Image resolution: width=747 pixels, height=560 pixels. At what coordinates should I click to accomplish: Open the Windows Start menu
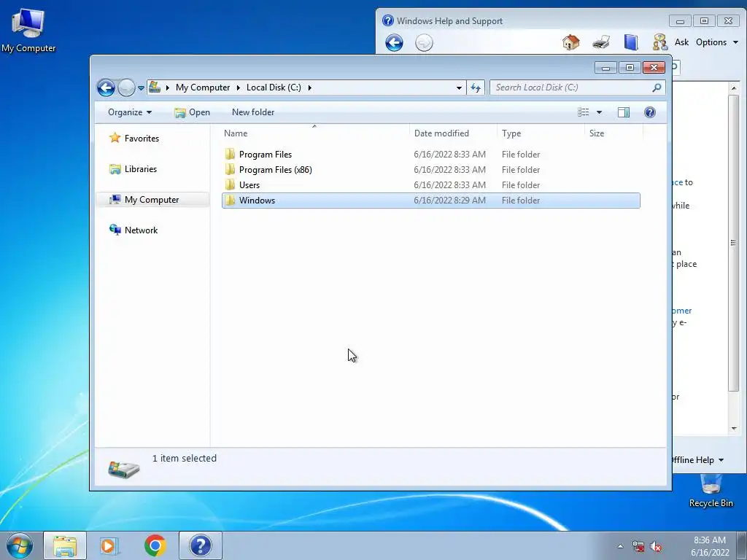coord(19,545)
